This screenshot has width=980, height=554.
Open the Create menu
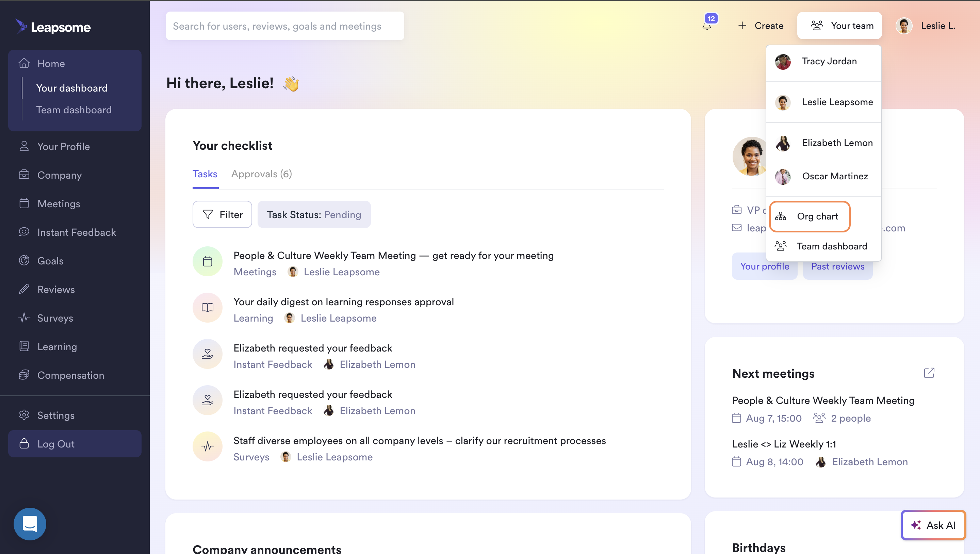pyautogui.click(x=761, y=26)
